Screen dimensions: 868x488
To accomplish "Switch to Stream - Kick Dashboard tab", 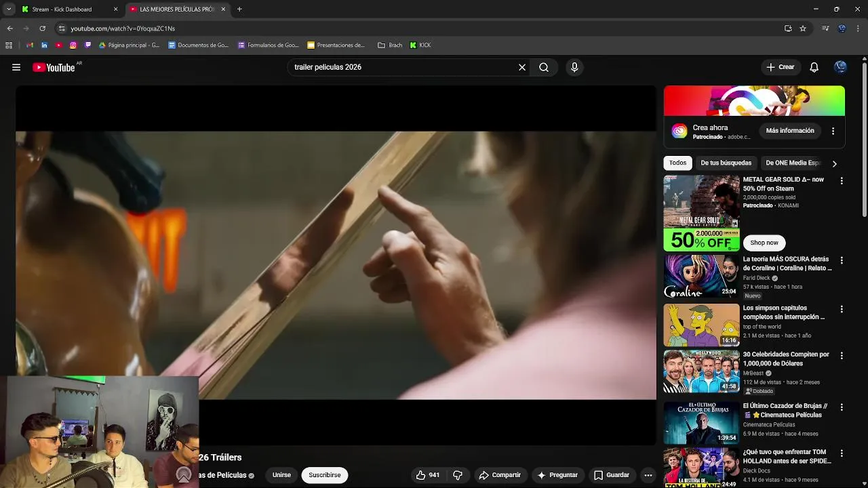I will (x=62, y=9).
